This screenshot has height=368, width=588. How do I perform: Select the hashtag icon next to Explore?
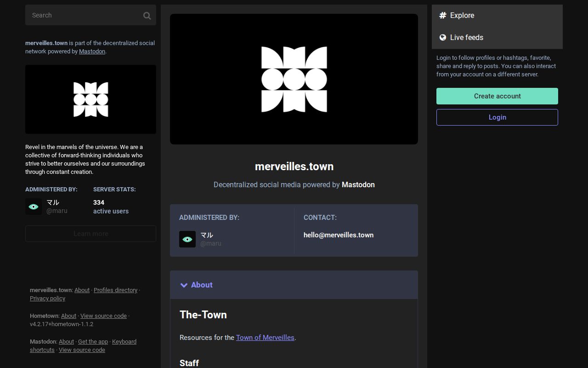click(x=442, y=15)
